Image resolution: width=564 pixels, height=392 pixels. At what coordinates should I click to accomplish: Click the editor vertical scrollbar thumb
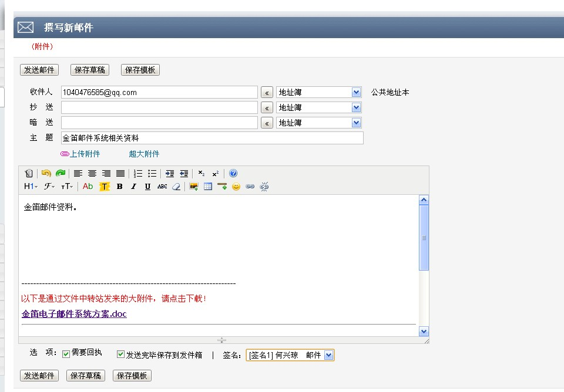[424, 238]
